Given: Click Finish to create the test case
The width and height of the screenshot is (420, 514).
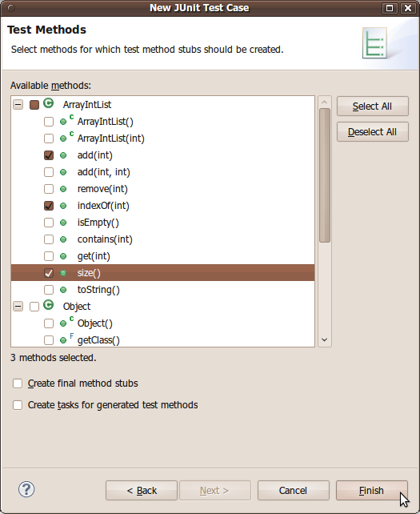Looking at the screenshot, I should [x=371, y=491].
